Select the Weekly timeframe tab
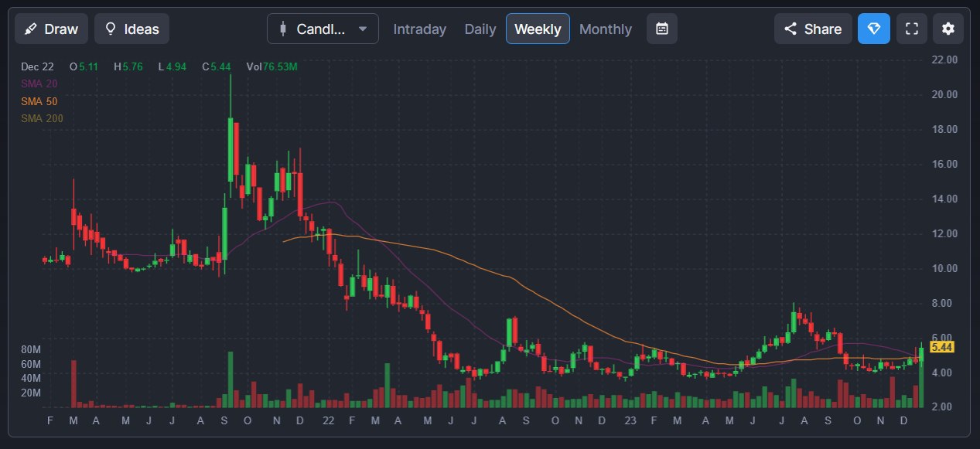980x449 pixels. click(538, 29)
